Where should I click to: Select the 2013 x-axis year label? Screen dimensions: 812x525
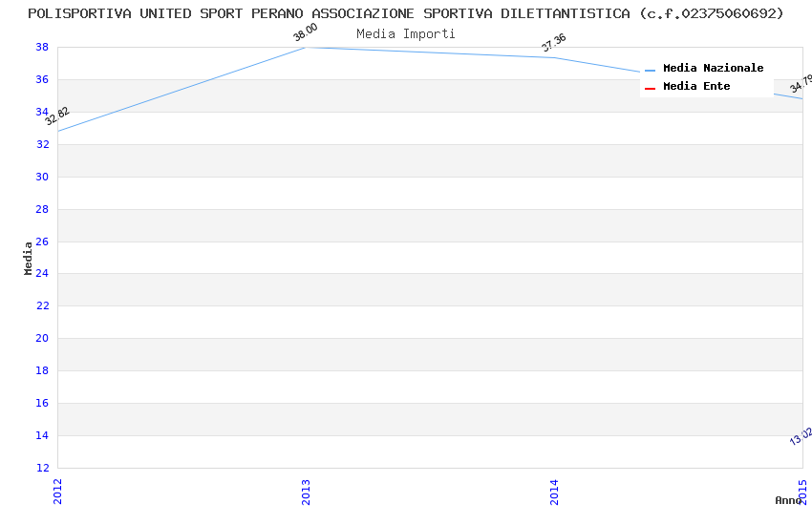point(306,492)
